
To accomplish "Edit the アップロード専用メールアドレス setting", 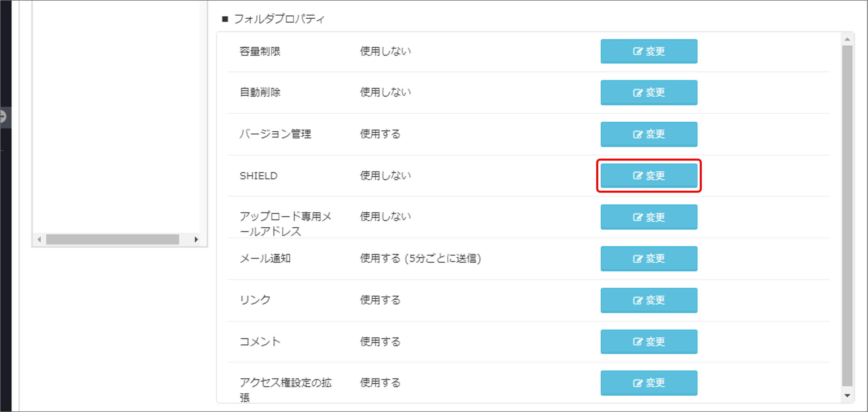I will tap(649, 217).
